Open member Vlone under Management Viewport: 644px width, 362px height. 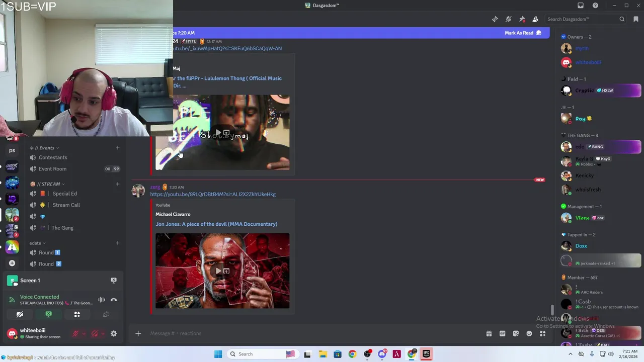click(x=601, y=218)
